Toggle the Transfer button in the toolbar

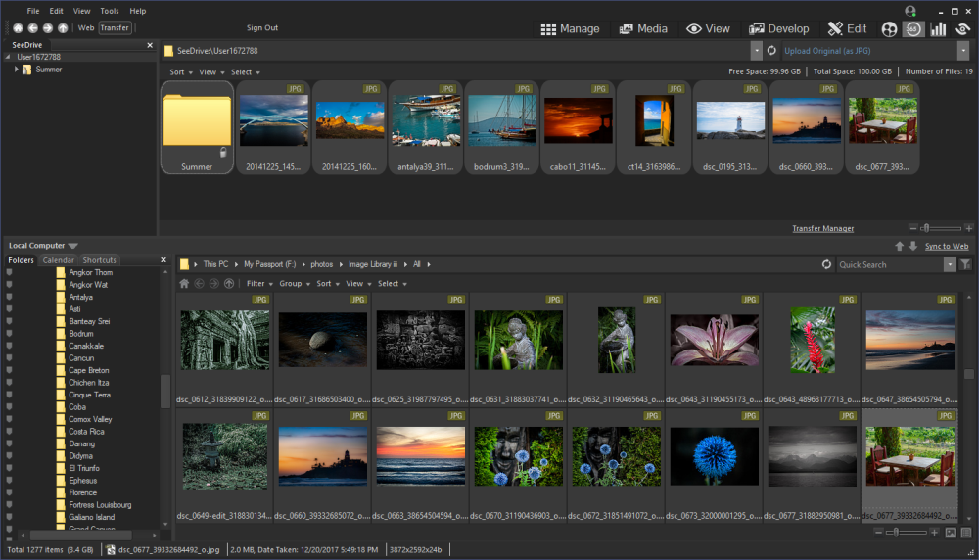[115, 28]
